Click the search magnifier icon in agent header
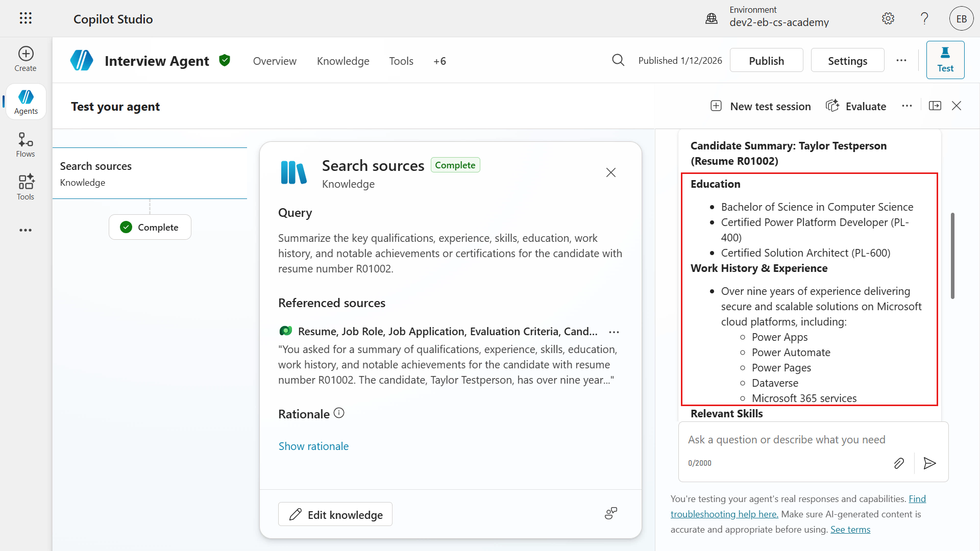980x551 pixels. tap(618, 60)
